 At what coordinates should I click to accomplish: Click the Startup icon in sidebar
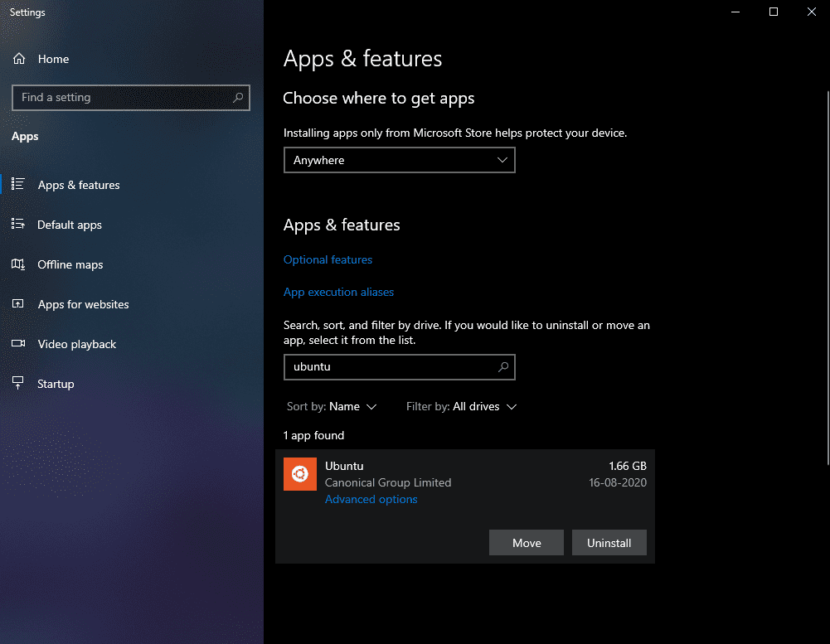18,383
